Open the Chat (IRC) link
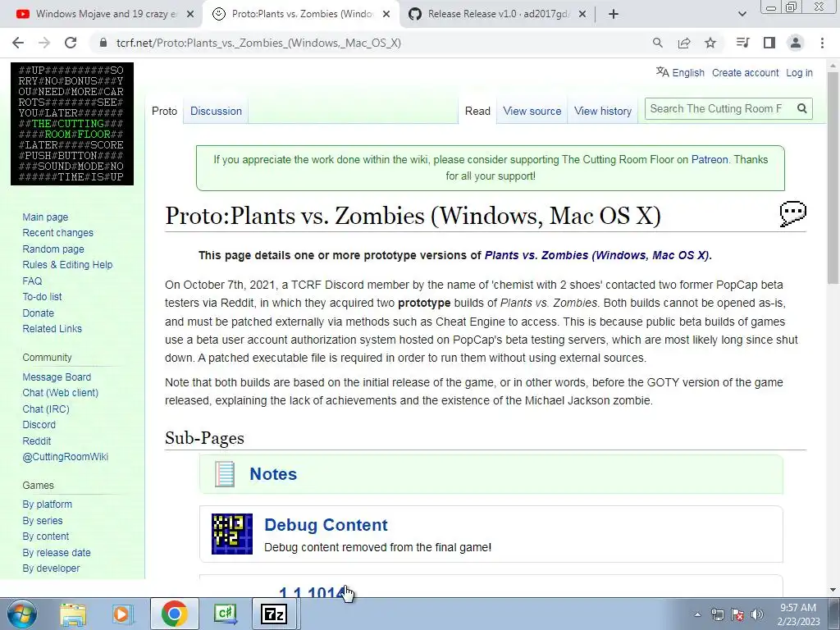Image resolution: width=840 pixels, height=630 pixels. click(46, 409)
